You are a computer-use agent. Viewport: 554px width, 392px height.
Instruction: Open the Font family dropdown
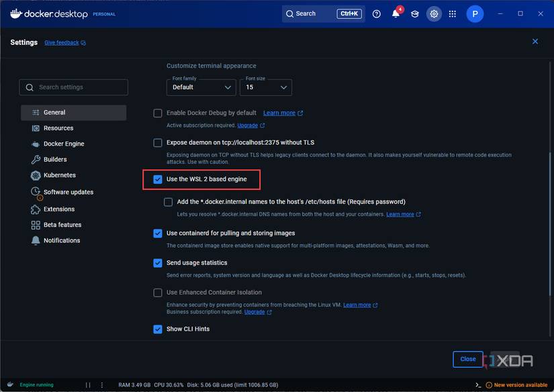point(201,87)
